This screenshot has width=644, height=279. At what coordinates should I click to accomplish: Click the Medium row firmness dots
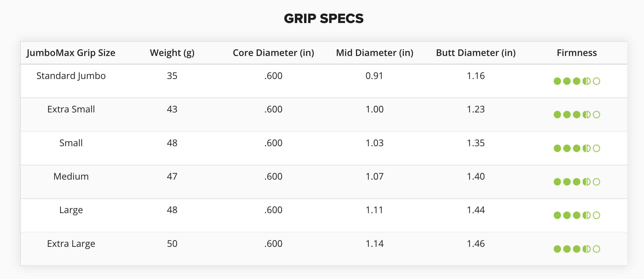click(x=577, y=182)
